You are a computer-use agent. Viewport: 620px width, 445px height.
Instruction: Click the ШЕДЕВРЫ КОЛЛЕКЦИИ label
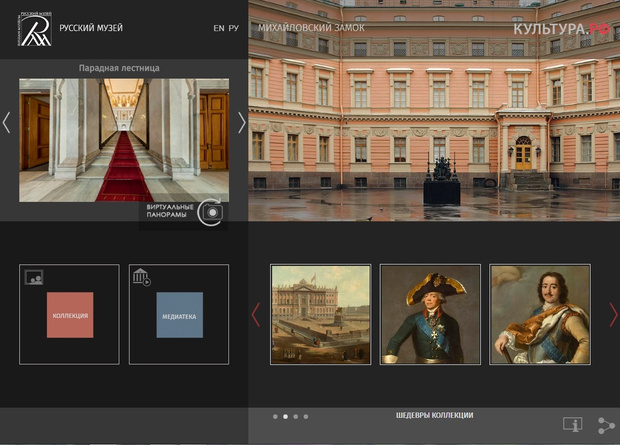(435, 415)
